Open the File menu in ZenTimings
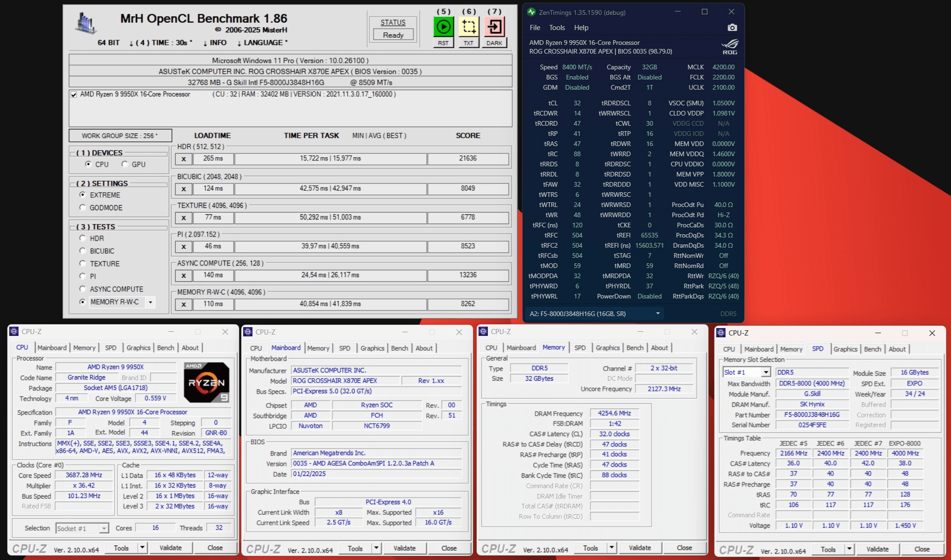Image resolution: width=951 pixels, height=560 pixels. click(535, 28)
